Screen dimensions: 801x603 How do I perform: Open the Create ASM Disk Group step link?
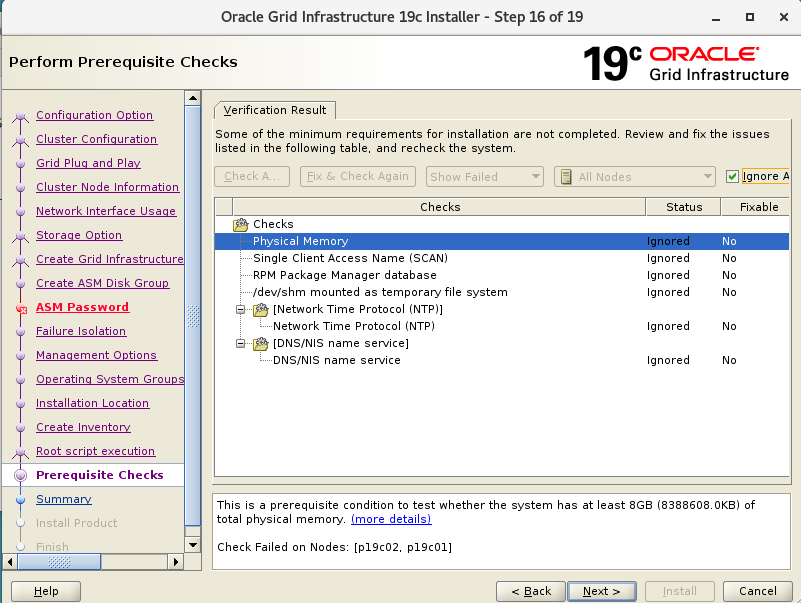(x=102, y=284)
